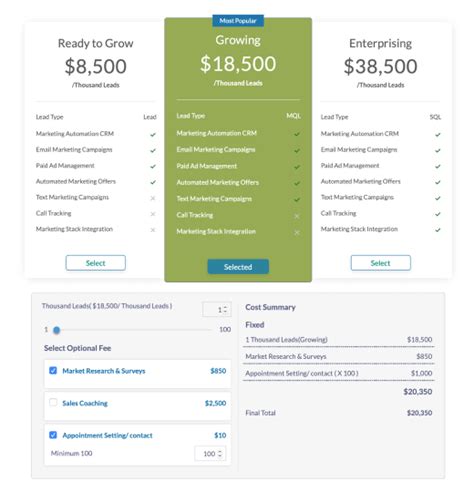Image resolution: width=474 pixels, height=501 pixels.
Task: Click X icon for Marketing Stack Integration in Growing
Action: [297, 232]
